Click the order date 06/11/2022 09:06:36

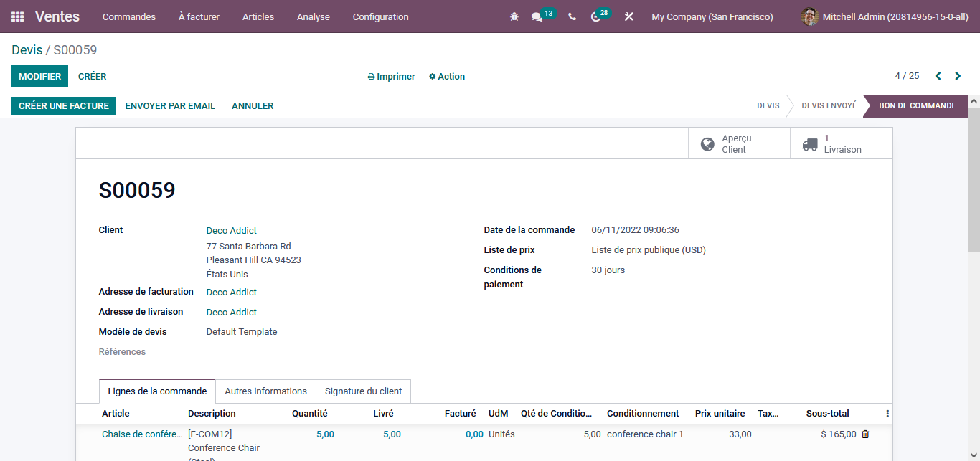click(635, 230)
